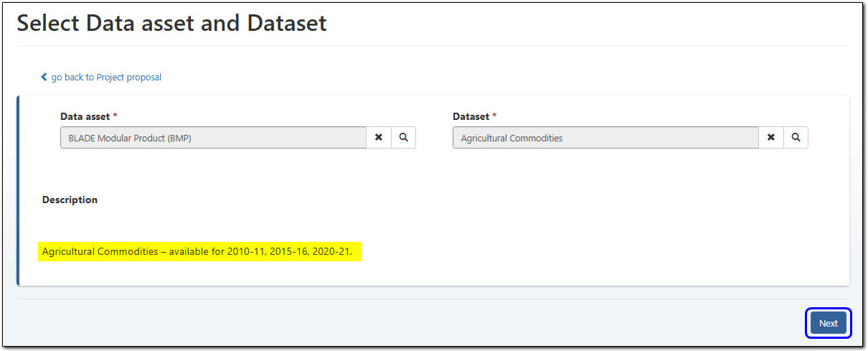Screen dimensions: 868x351
Task: Clear the Dataset selection
Action: [771, 138]
